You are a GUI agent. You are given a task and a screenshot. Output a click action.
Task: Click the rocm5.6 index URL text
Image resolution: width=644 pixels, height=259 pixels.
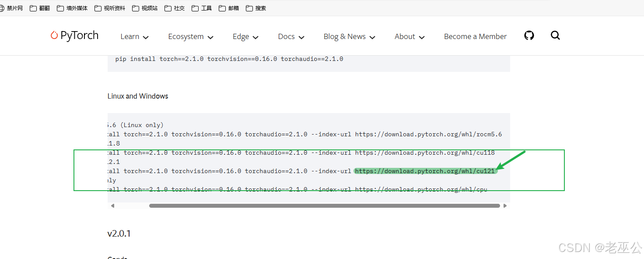[x=428, y=134]
